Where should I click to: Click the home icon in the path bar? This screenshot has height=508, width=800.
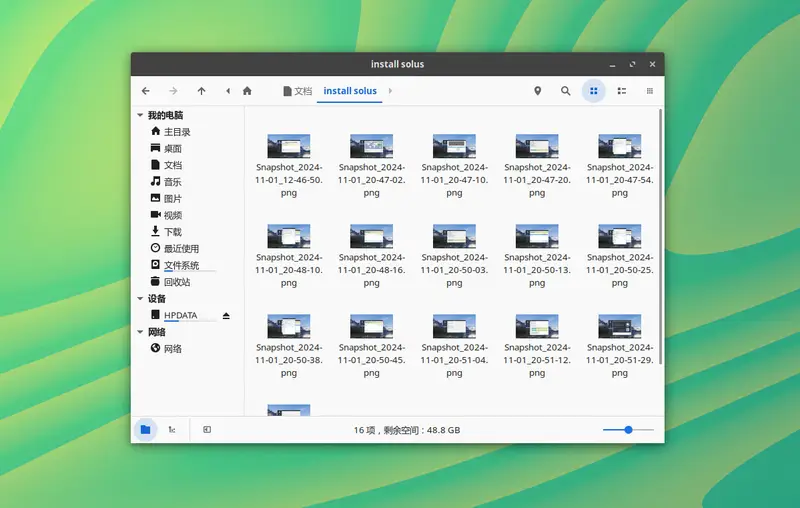(247, 91)
